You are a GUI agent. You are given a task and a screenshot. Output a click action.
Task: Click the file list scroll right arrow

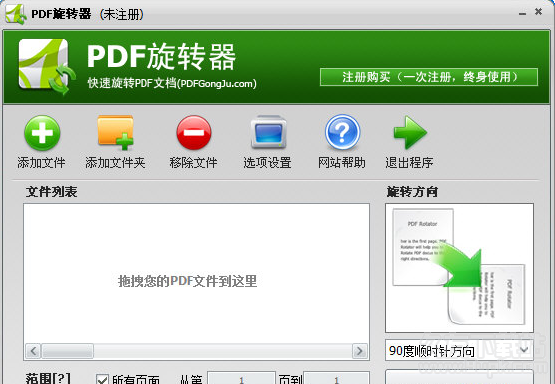click(x=360, y=351)
